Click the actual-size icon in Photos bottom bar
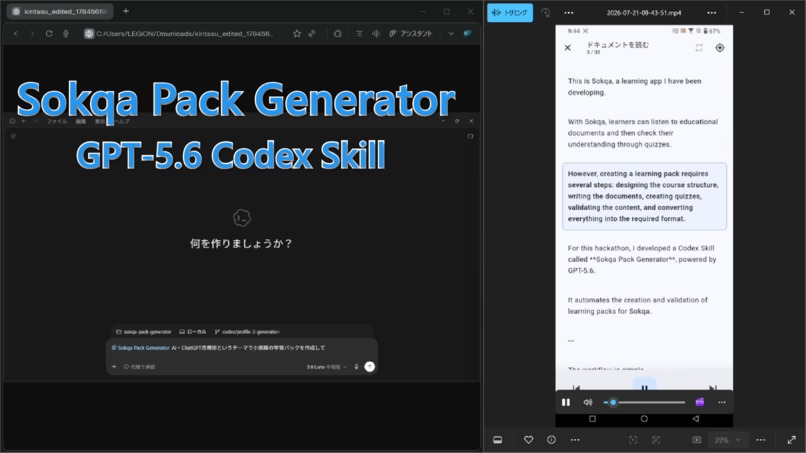 point(656,440)
